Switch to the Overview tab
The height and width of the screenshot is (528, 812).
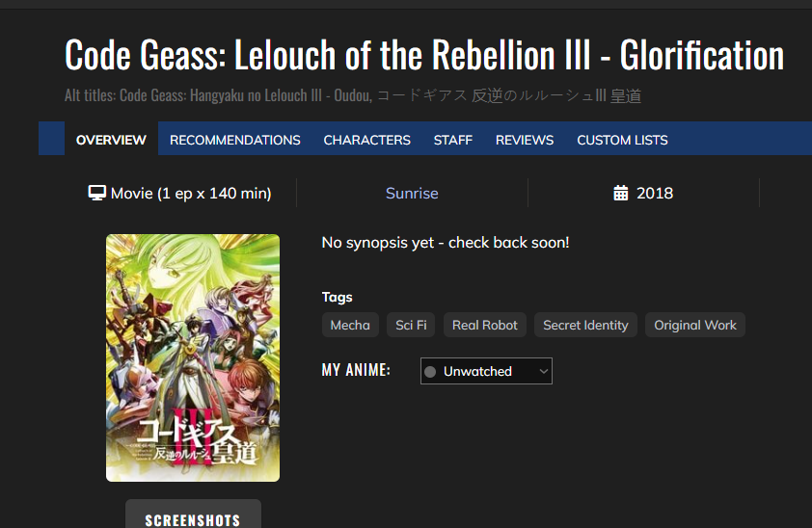(111, 140)
